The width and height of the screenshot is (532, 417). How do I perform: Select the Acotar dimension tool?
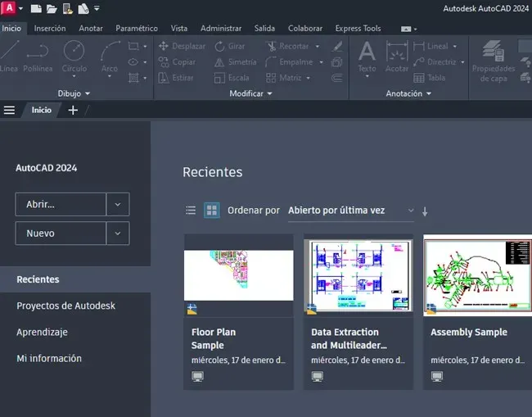(397, 56)
